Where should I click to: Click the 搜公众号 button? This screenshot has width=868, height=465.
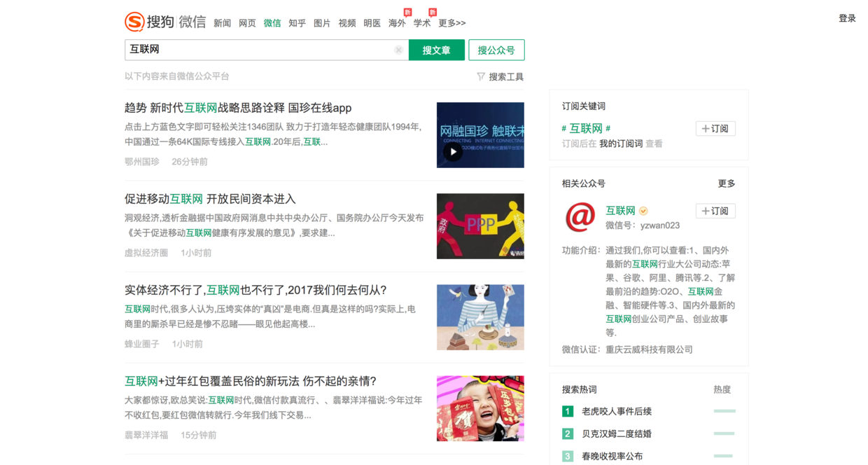[496, 50]
